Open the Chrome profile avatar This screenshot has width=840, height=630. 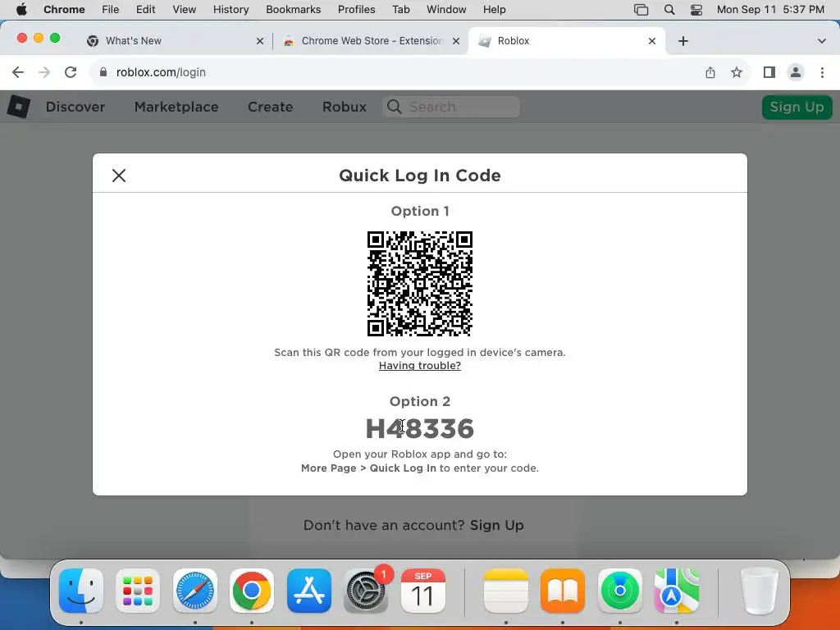click(796, 72)
